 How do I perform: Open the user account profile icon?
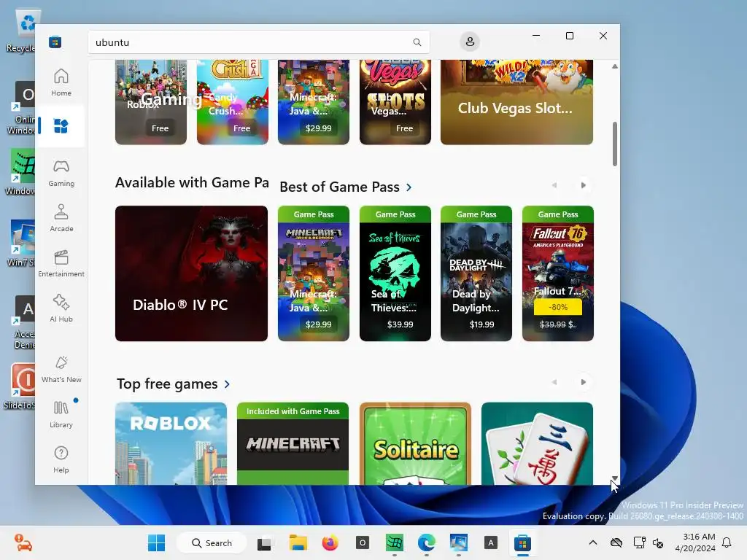(x=470, y=42)
